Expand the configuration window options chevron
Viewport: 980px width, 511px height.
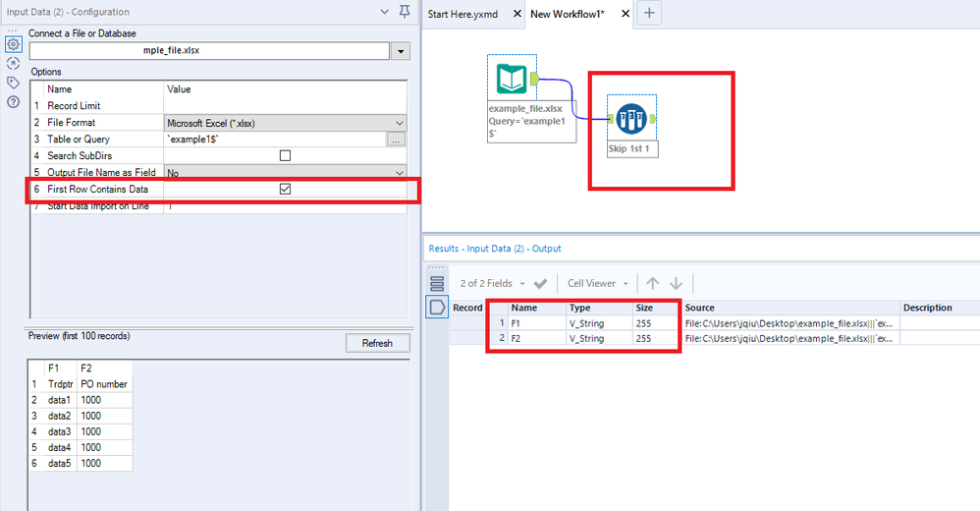point(384,12)
